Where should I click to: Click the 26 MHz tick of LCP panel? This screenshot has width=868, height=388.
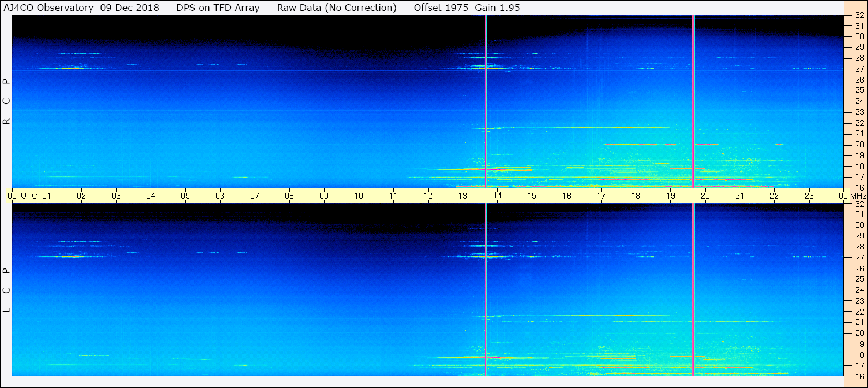pyautogui.click(x=859, y=268)
